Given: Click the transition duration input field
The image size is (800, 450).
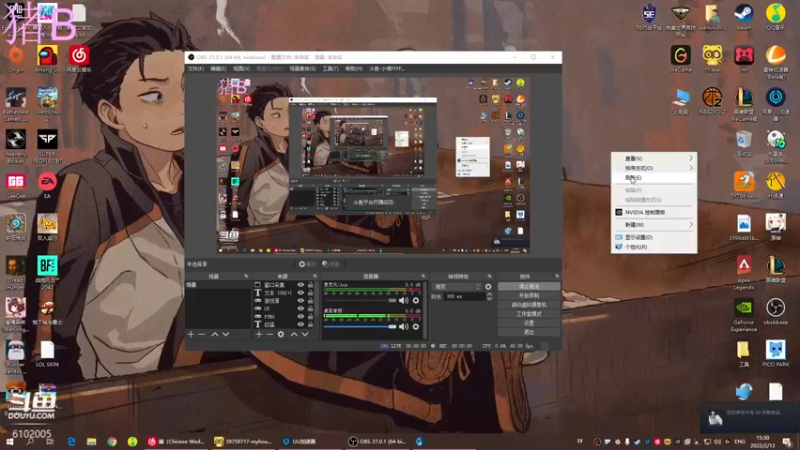Looking at the screenshot, I should [464, 296].
